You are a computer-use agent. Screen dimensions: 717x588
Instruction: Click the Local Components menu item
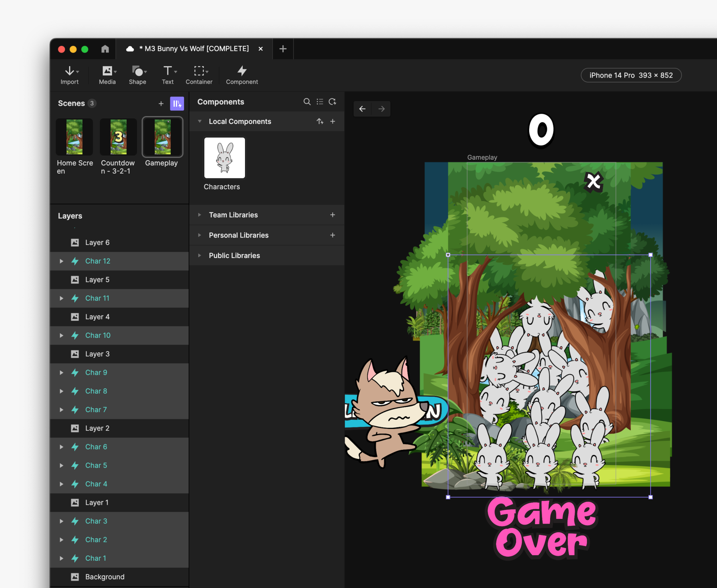[240, 121]
